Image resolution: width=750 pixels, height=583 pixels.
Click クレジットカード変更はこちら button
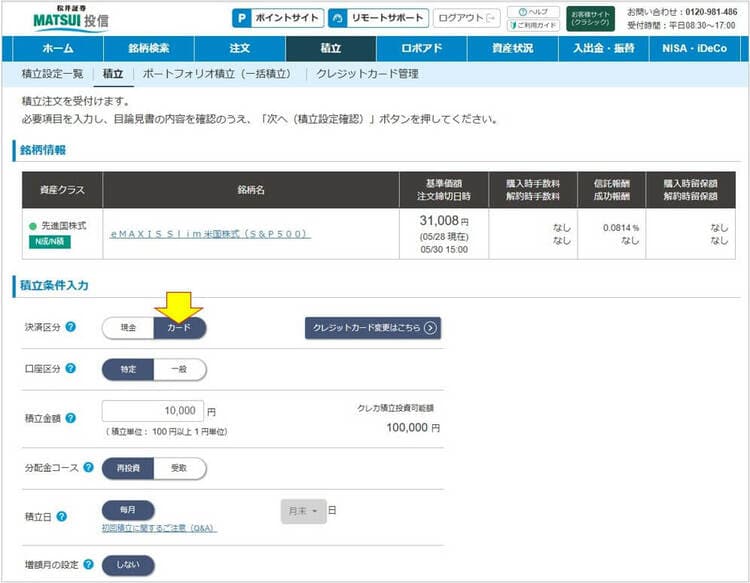(x=373, y=328)
